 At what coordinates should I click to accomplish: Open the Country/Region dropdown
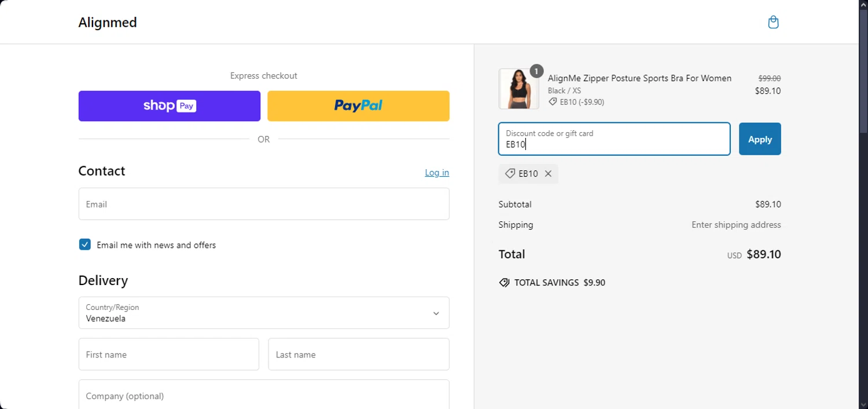tap(264, 313)
